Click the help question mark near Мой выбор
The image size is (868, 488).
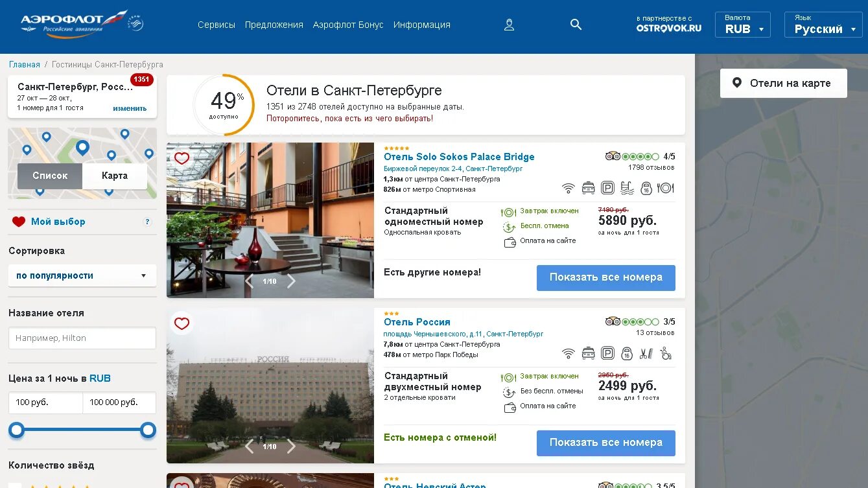click(x=147, y=222)
